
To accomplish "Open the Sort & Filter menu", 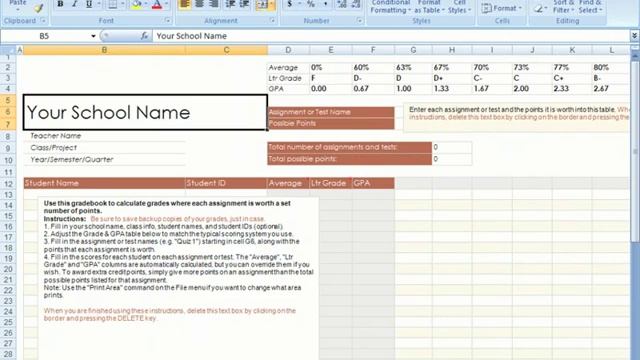I will click(x=563, y=6).
